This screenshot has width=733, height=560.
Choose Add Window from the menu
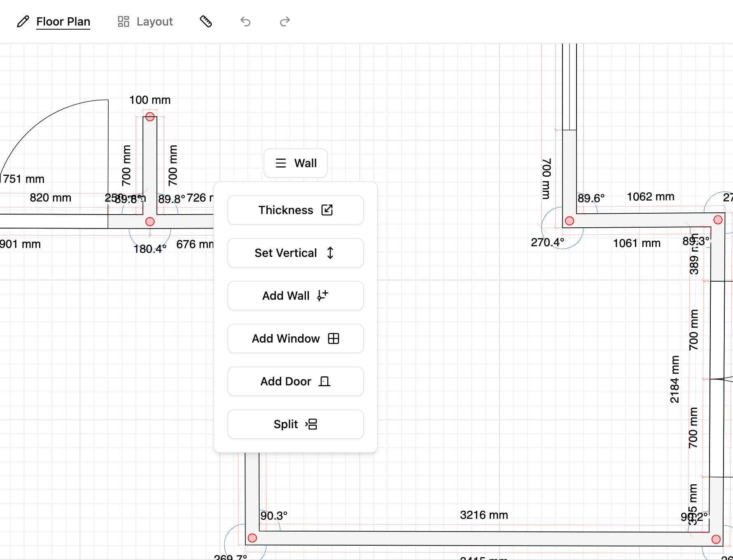tap(296, 338)
